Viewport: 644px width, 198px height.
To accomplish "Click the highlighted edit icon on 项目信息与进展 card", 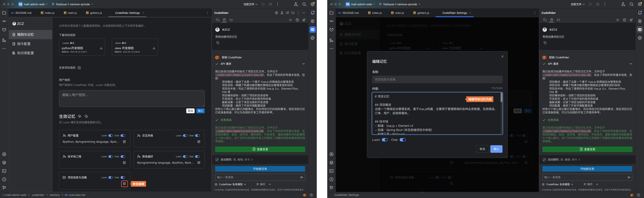I will (124, 184).
